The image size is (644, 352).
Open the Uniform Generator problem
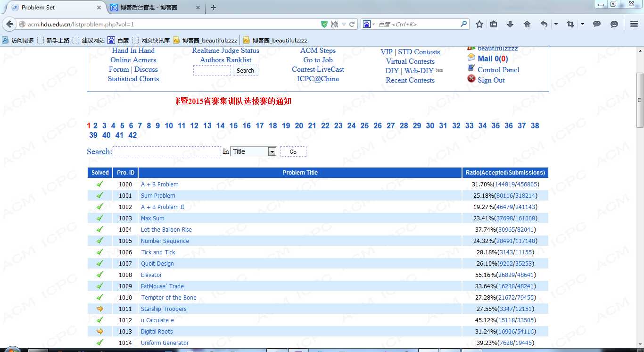(x=165, y=343)
